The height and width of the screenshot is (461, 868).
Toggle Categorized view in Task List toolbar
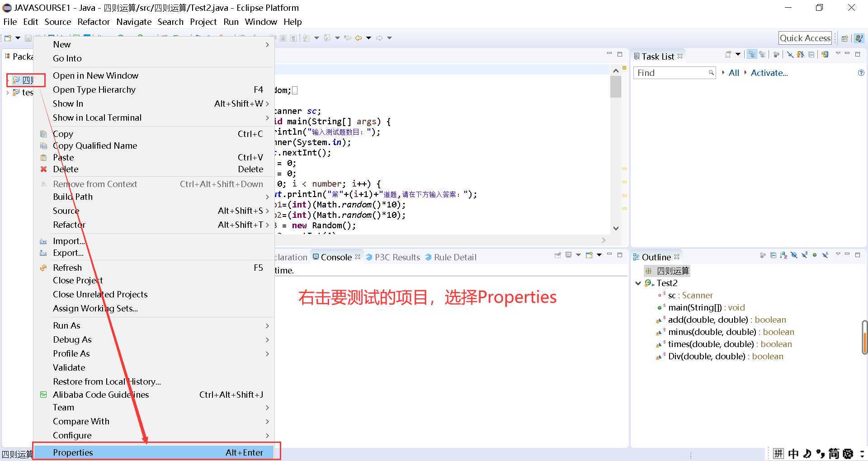point(752,54)
